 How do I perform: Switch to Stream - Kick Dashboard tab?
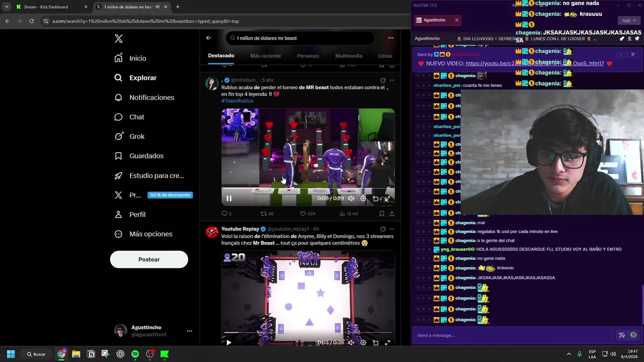point(52,7)
